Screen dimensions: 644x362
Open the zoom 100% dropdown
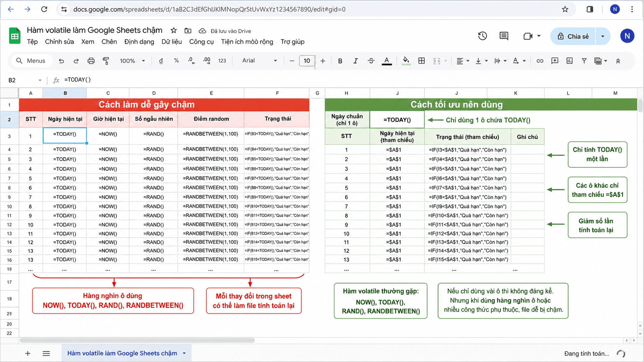(132, 61)
